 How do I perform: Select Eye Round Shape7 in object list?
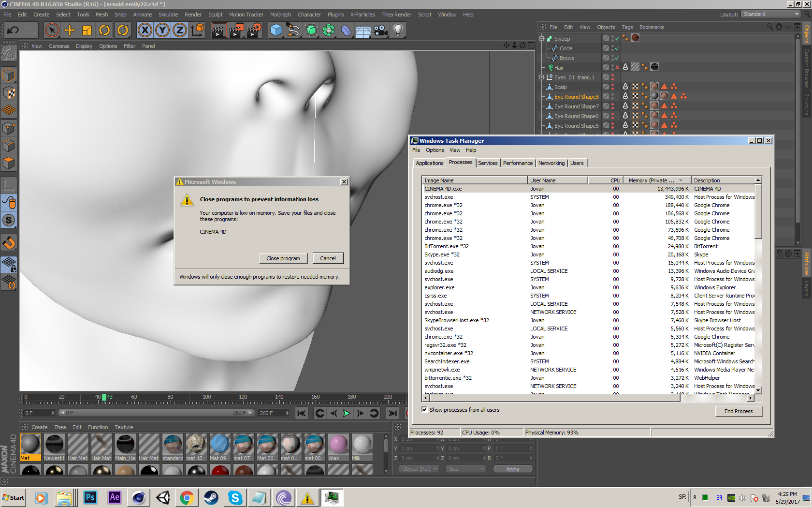(576, 106)
